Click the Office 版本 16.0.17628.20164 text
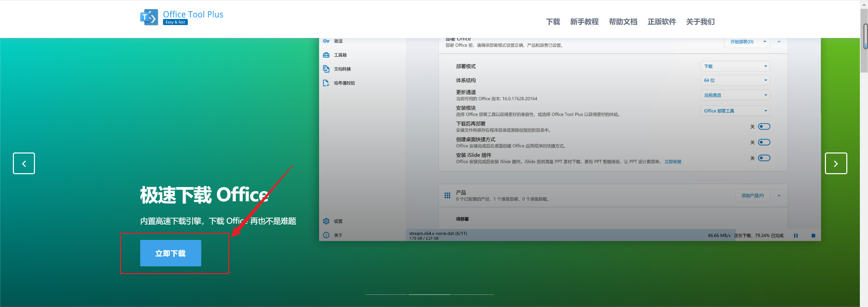868x307 pixels. (x=496, y=99)
